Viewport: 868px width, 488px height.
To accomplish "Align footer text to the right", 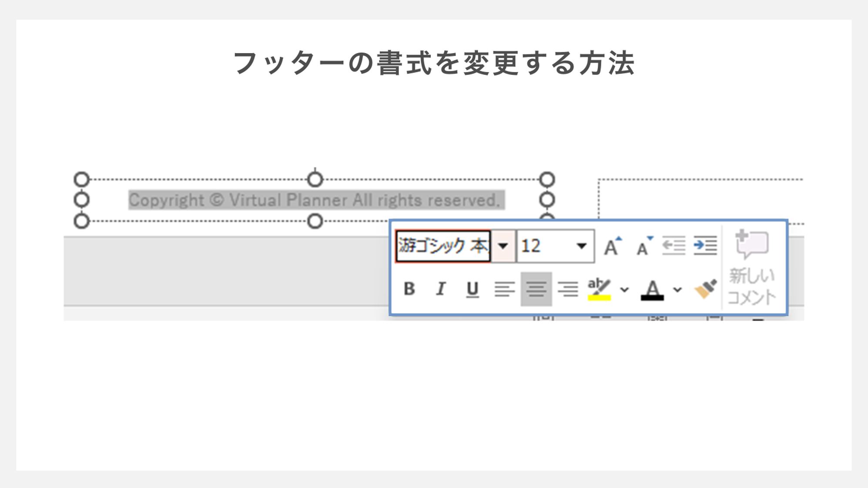I will pyautogui.click(x=568, y=289).
